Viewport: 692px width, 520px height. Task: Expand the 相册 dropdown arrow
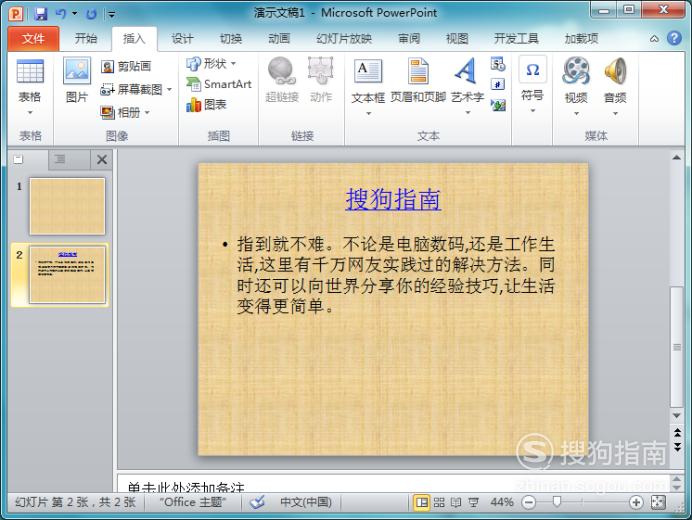(x=147, y=113)
